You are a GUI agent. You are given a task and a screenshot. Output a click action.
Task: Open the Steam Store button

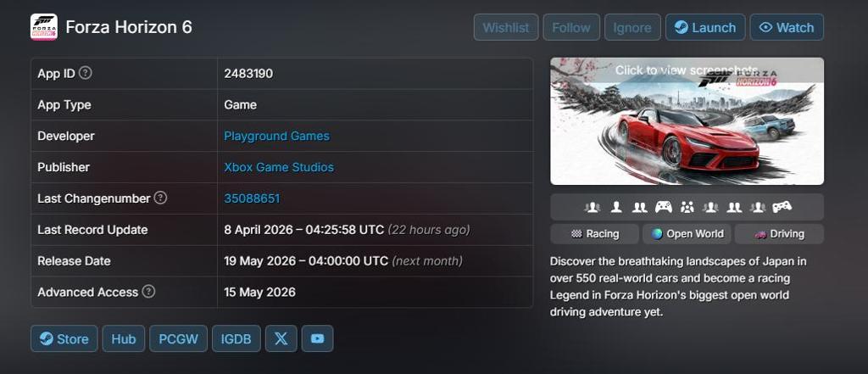click(x=64, y=338)
